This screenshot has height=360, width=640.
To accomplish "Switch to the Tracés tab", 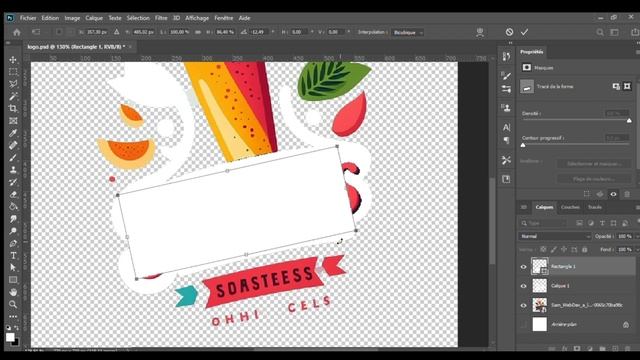I will (595, 207).
